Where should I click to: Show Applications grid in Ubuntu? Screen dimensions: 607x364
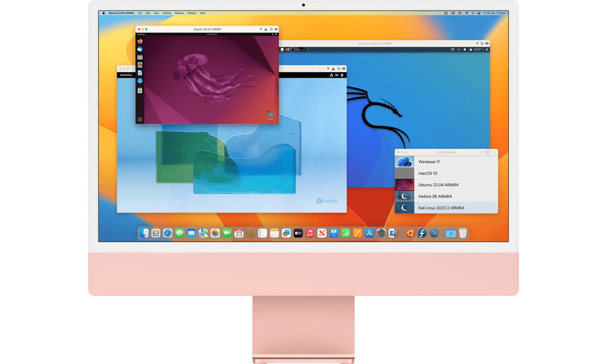coord(140,119)
